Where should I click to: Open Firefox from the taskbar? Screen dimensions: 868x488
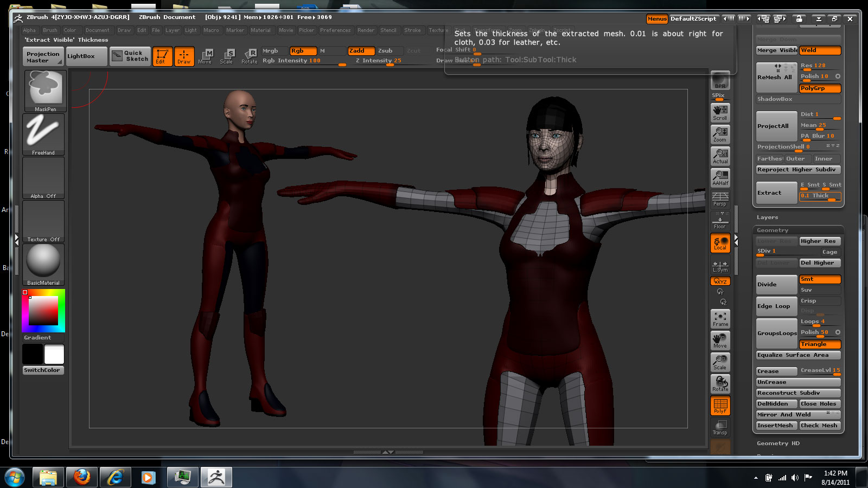coord(82,477)
